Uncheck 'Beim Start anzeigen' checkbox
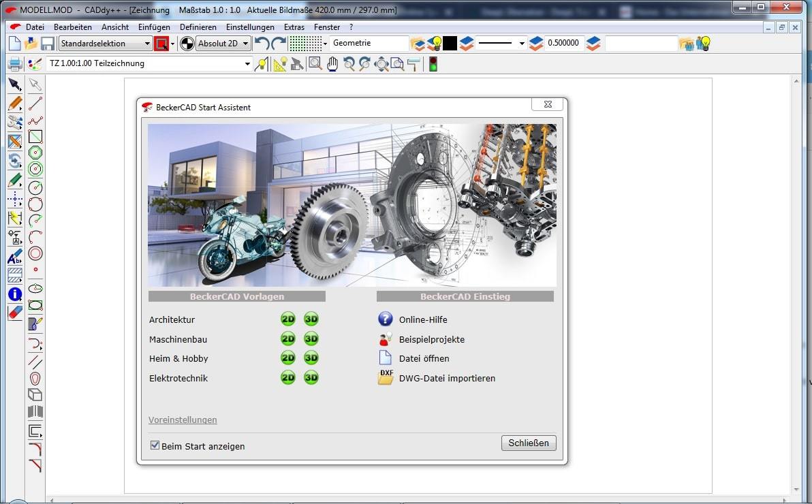812x504 pixels. [155, 445]
